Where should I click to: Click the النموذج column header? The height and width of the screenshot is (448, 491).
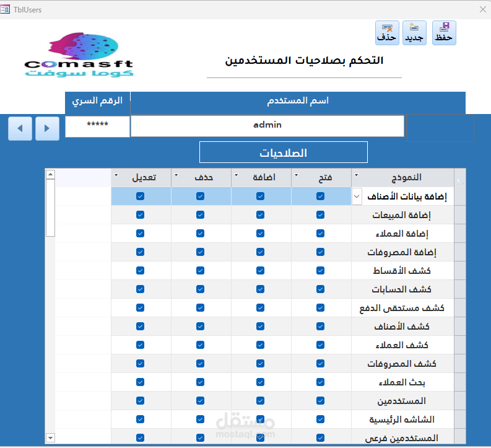[402, 178]
